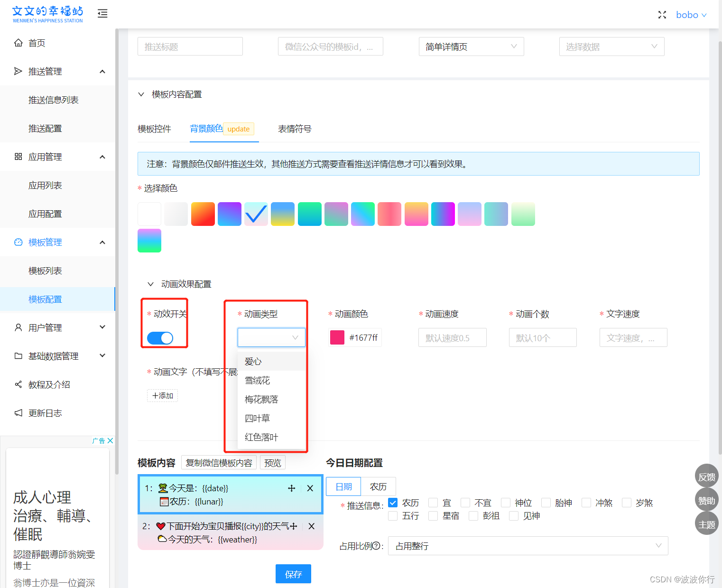Image resolution: width=722 pixels, height=588 pixels.
Task: Check the 岁煞 checkbox
Action: point(627,503)
